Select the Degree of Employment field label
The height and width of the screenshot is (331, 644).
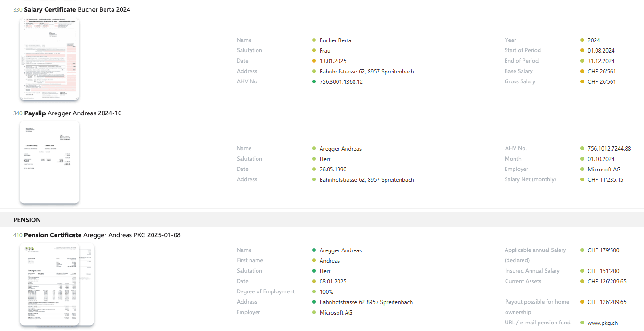click(266, 291)
